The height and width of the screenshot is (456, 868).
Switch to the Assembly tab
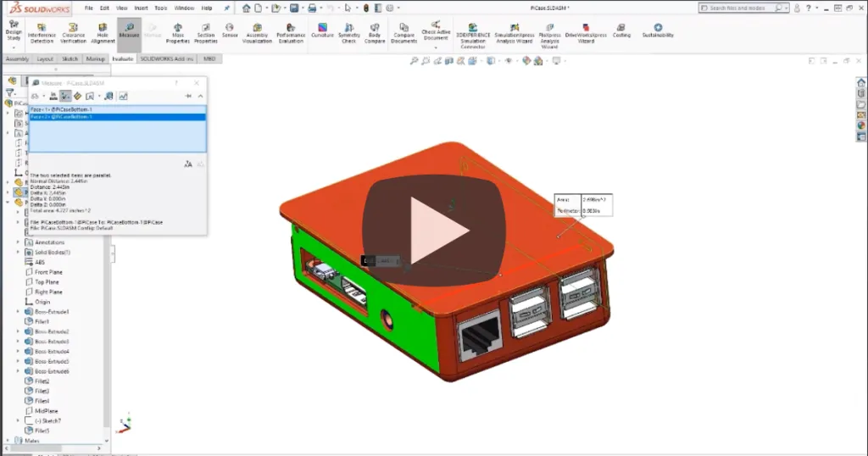[17, 58]
